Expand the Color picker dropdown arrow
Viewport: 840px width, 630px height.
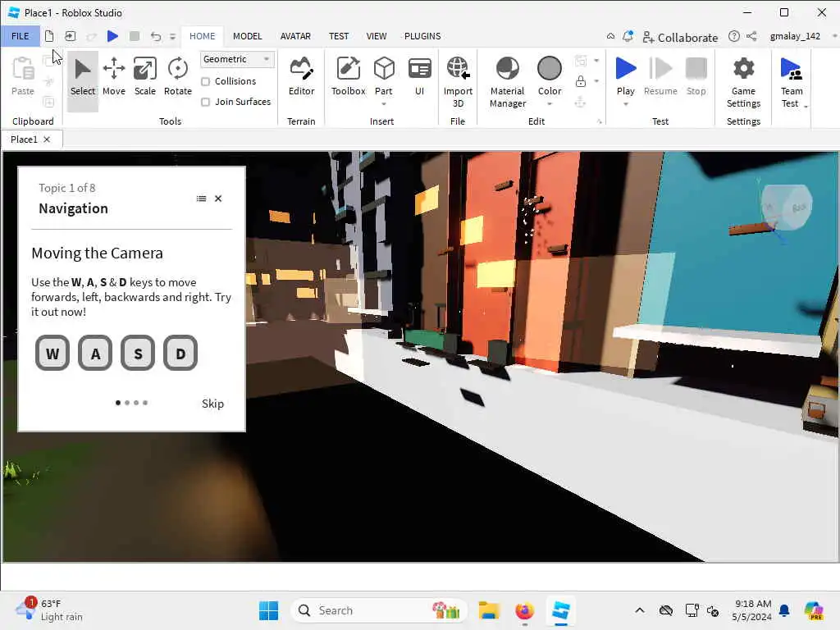549,104
